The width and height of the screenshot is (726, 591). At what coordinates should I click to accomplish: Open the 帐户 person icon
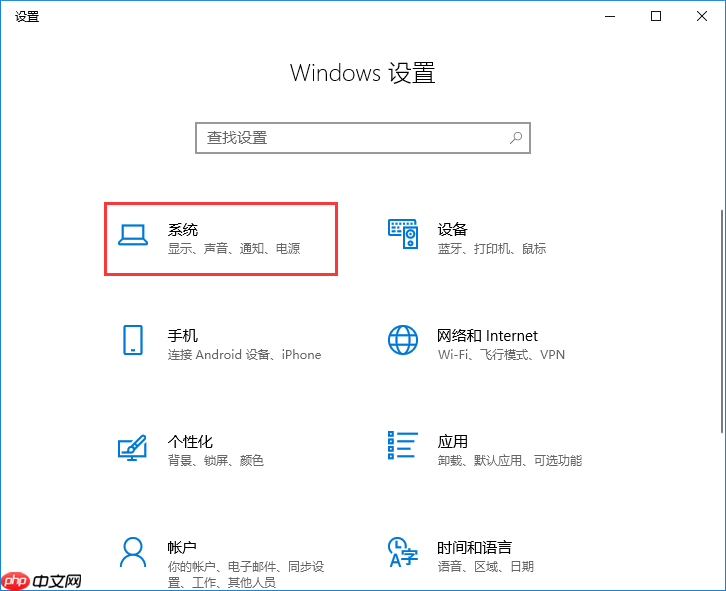133,552
